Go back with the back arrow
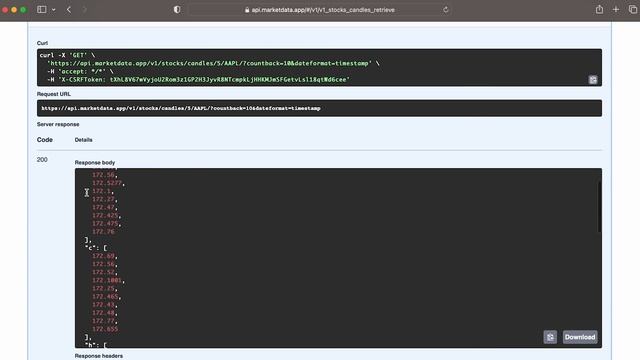 69,9
